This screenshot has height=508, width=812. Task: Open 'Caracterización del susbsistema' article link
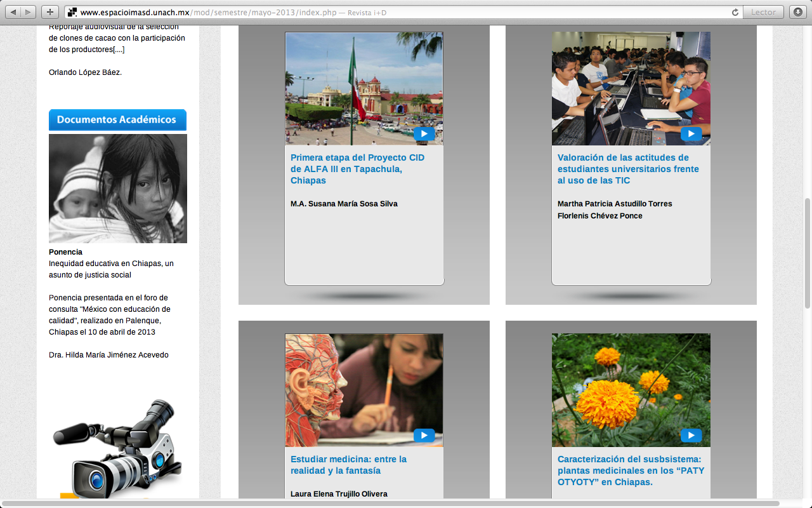(x=631, y=471)
